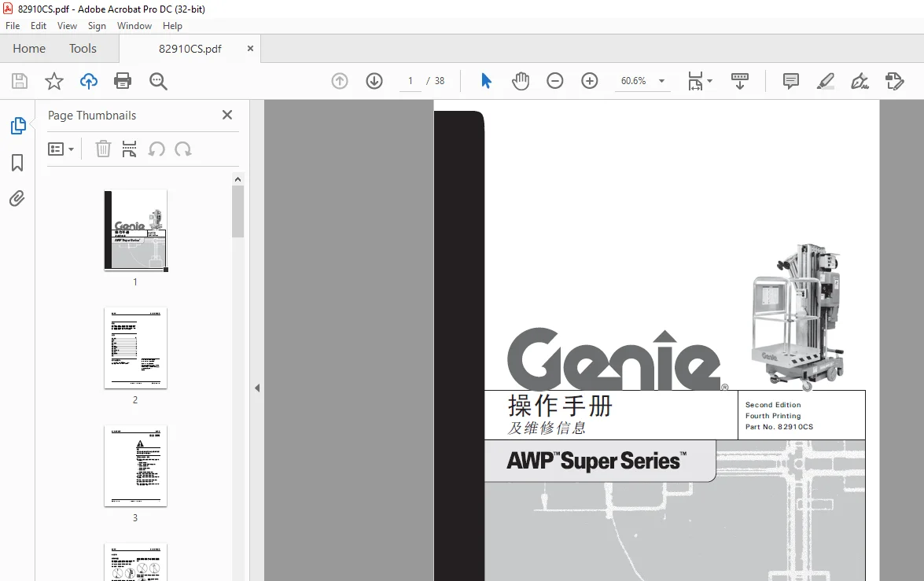
Task: Open Attachments paperclip icon
Action: pos(17,199)
